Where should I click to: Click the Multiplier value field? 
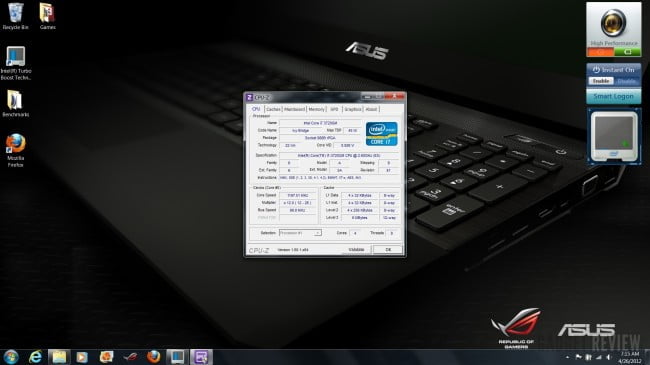click(298, 203)
